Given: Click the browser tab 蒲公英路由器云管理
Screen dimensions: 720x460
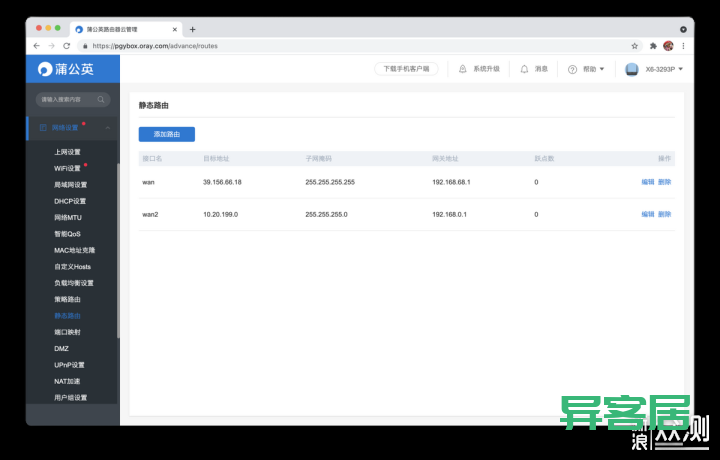Looking at the screenshot, I should pos(126,29).
